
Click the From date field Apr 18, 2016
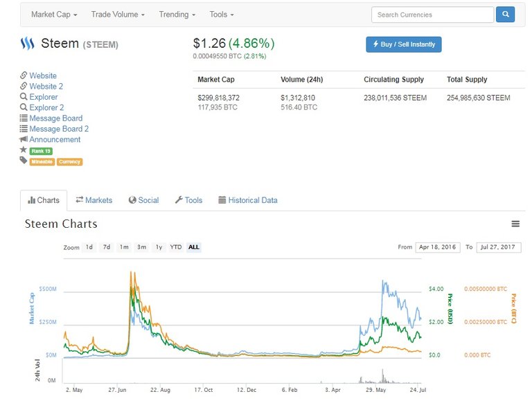coord(438,247)
